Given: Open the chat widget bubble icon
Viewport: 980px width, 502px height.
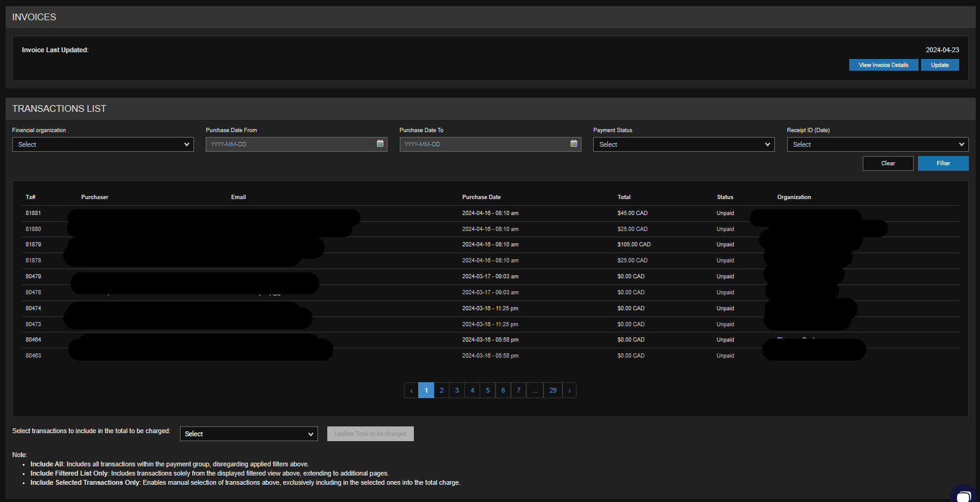Looking at the screenshot, I should click(x=965, y=495).
